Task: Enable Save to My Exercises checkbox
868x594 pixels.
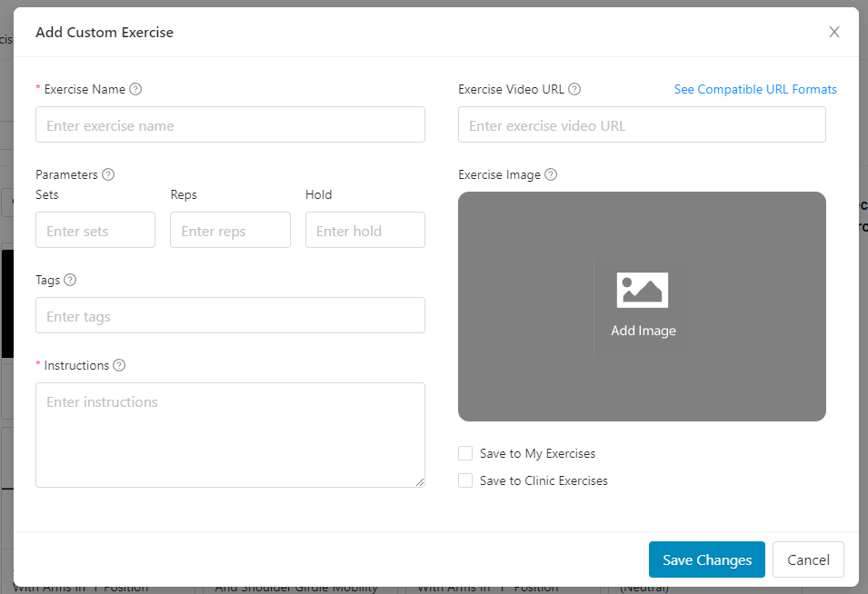Action: tap(465, 453)
